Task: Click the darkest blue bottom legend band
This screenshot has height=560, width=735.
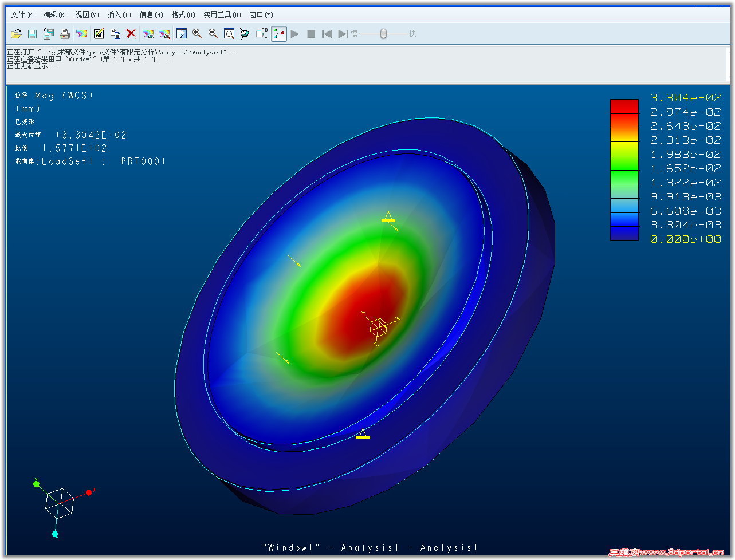Action: (x=624, y=233)
